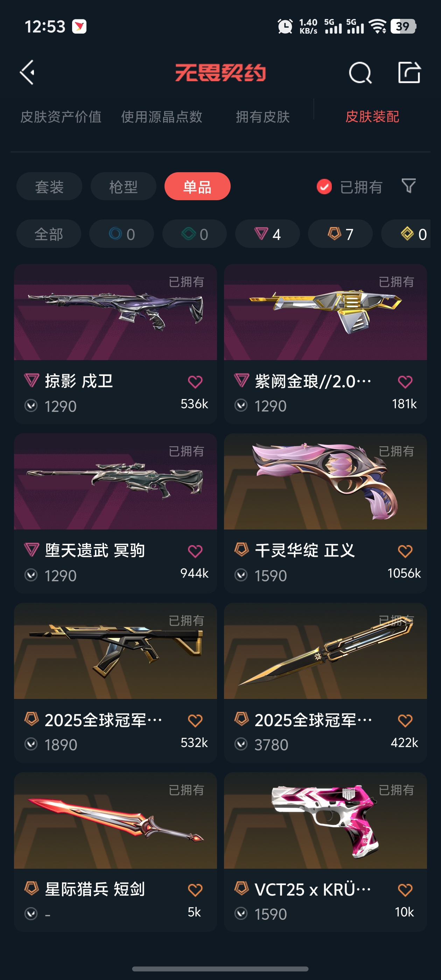Open search with magnifier icon
The image size is (441, 980).
(360, 72)
